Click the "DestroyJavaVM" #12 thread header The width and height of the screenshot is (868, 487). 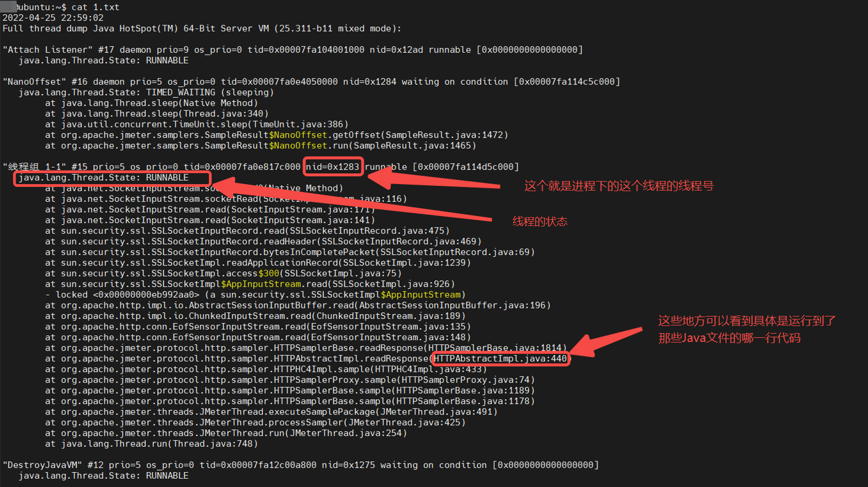301,465
